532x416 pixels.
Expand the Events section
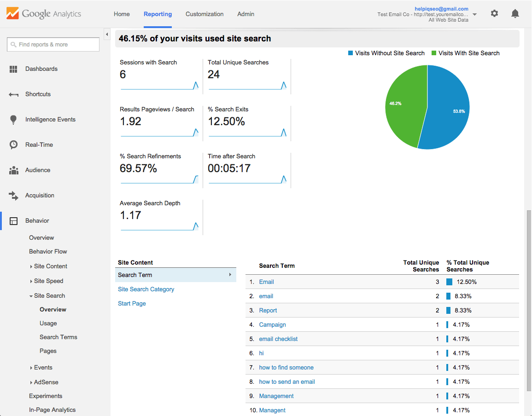click(31, 368)
